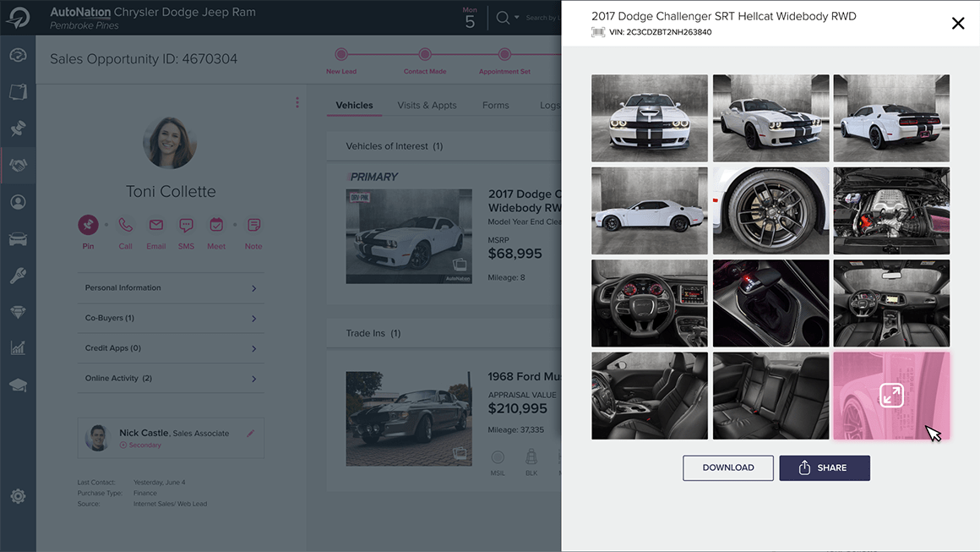Click the diamond icon in the sidebar

click(18, 312)
